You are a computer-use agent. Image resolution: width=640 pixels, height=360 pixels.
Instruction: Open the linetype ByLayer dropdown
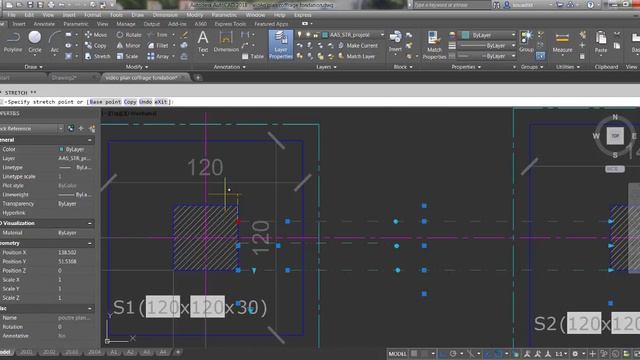coord(488,56)
